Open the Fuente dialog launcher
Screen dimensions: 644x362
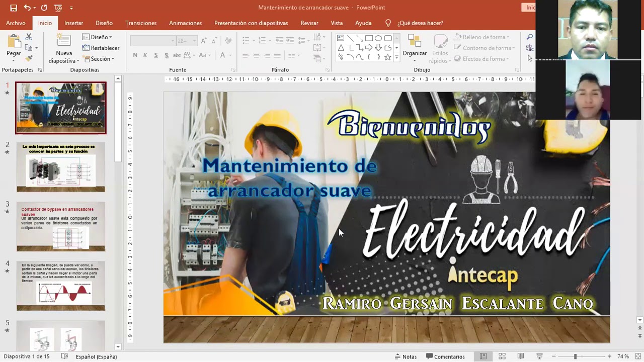[233, 70]
